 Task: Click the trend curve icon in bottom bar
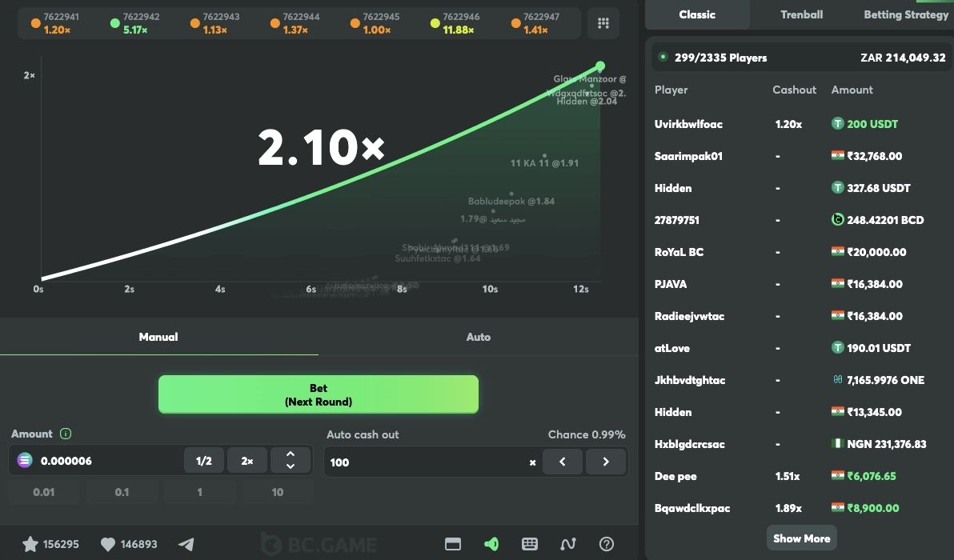click(568, 543)
